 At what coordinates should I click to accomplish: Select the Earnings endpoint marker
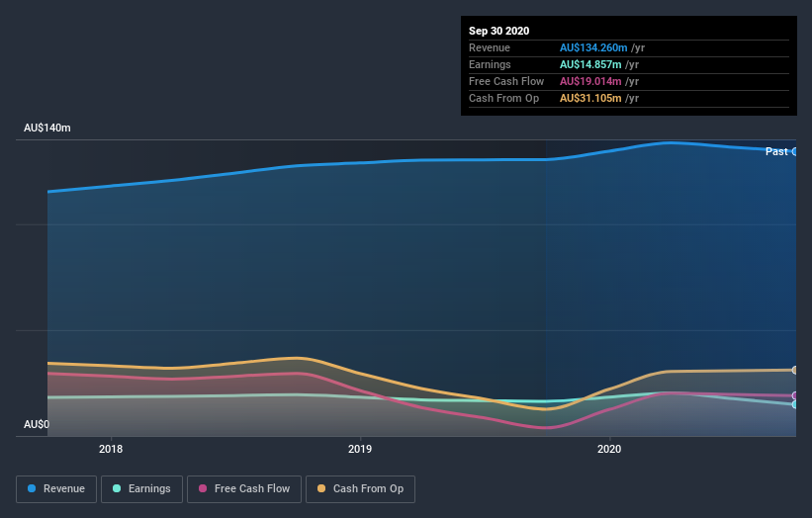[x=795, y=404]
